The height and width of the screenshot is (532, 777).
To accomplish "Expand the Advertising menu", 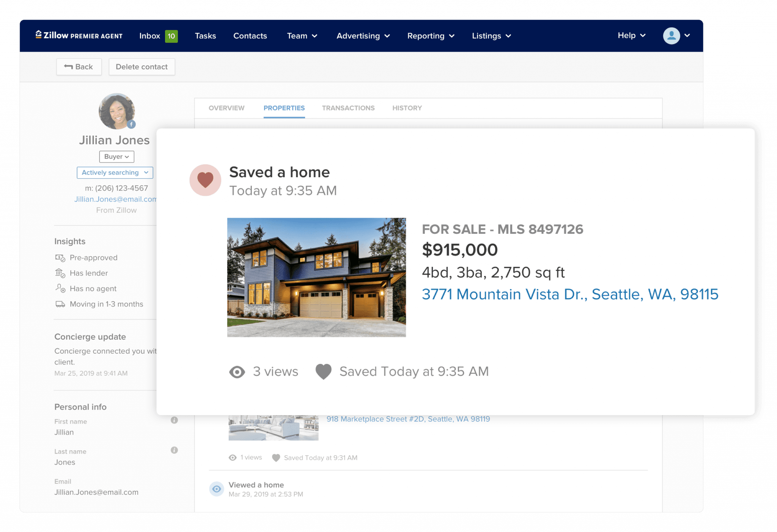I will (363, 36).
